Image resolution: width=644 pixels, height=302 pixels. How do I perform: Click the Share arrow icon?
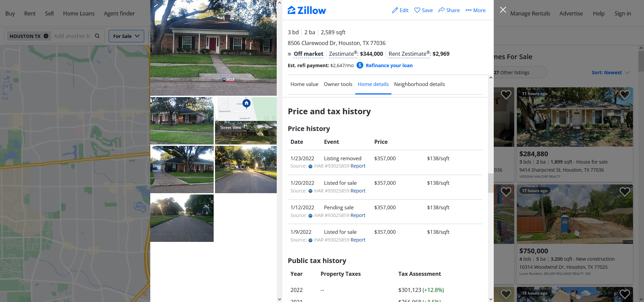442,10
